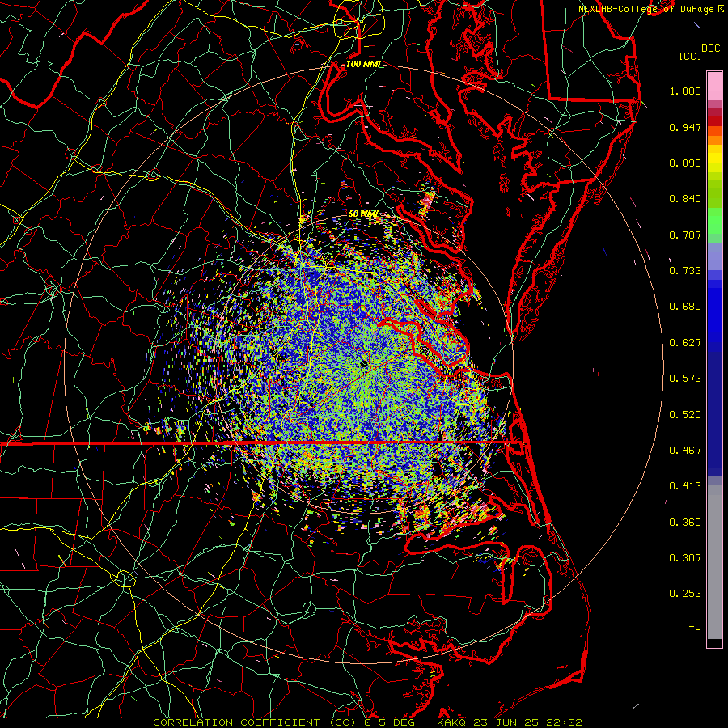Click the 0.5 DEG elevation text
The image size is (728, 728).
389,722
